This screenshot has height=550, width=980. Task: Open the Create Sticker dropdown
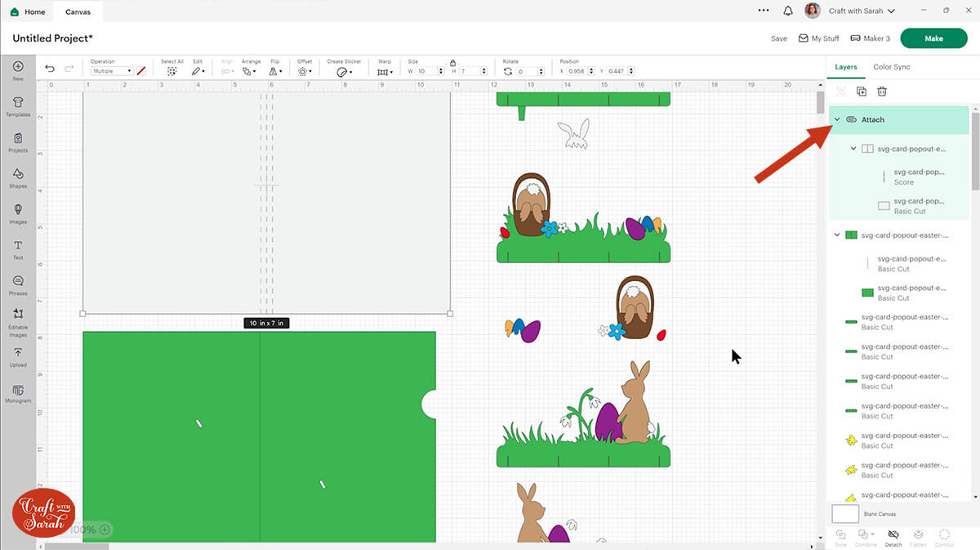click(x=345, y=71)
